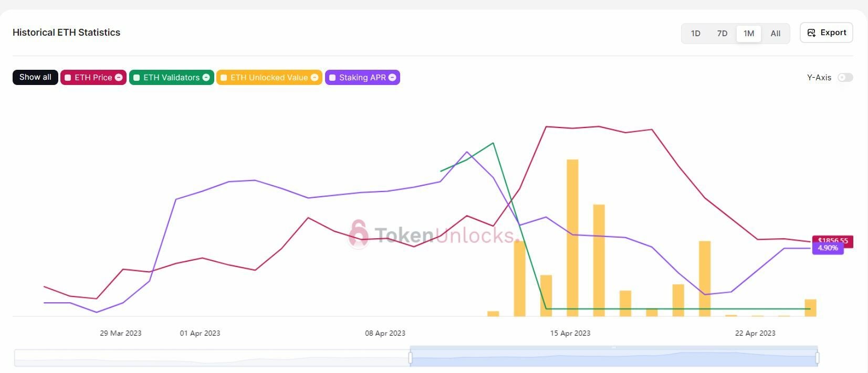Remove Staking APR series via minus icon

[x=392, y=78]
